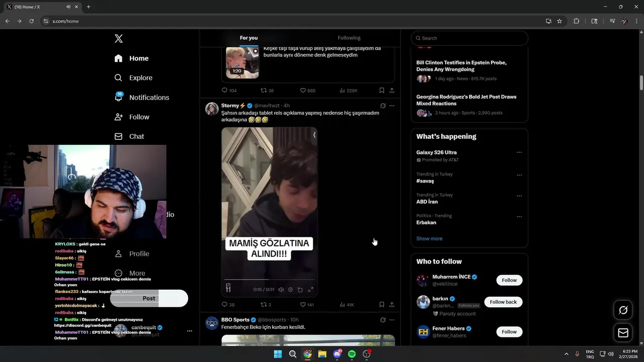The image size is (644, 362).
Task: View analytics showing 229K views
Action: (348, 90)
